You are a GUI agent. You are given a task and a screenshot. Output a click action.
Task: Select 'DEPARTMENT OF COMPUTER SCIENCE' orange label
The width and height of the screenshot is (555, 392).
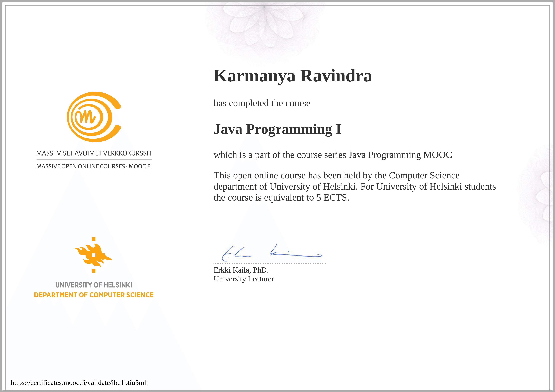[94, 295]
